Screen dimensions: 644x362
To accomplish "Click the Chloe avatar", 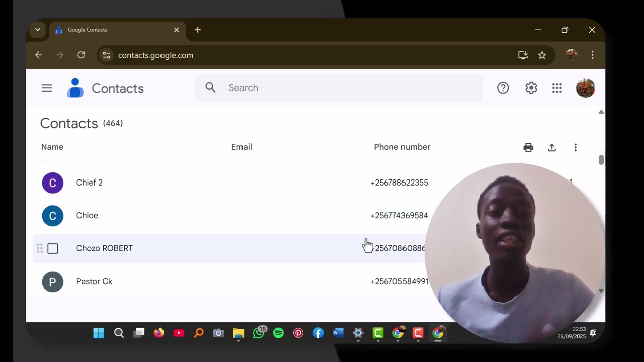I will tap(53, 216).
